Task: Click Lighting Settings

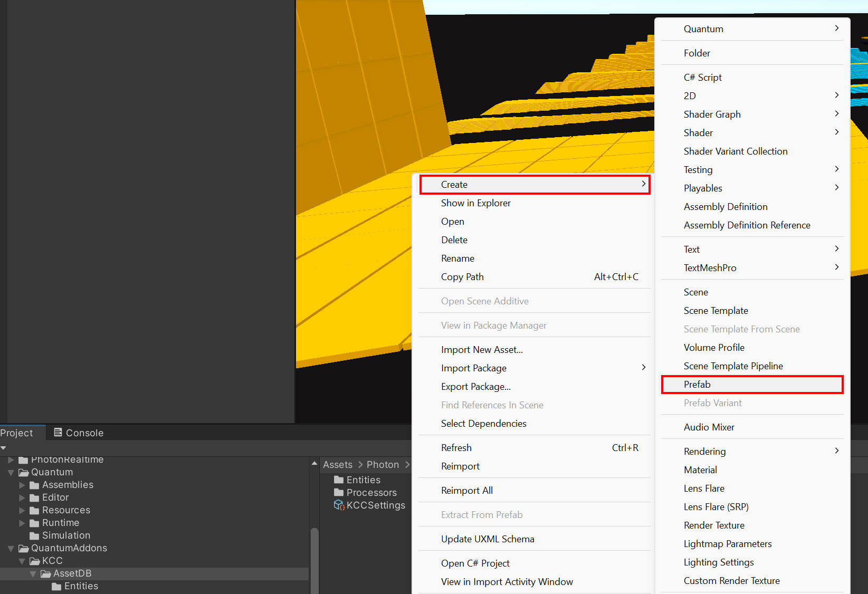Action: [x=719, y=562]
